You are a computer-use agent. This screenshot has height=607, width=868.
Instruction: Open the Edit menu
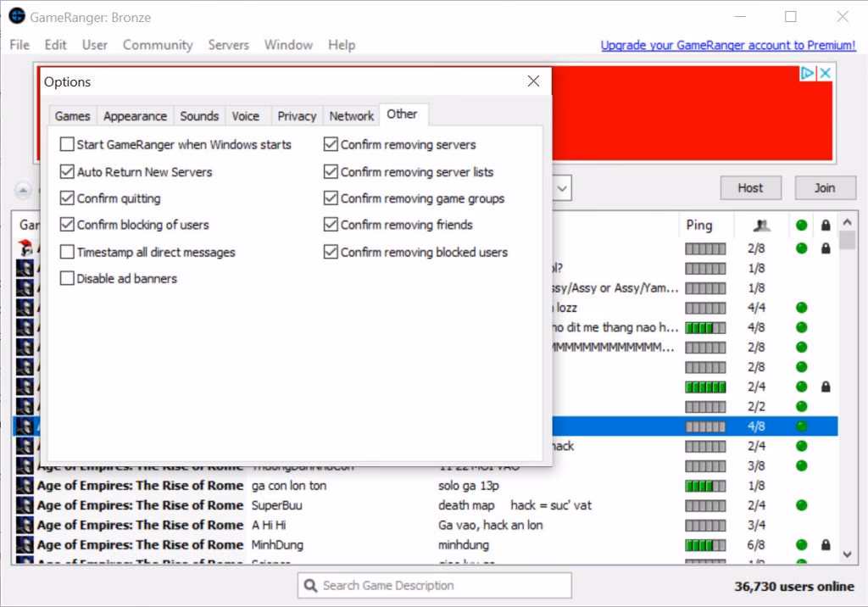click(x=55, y=45)
